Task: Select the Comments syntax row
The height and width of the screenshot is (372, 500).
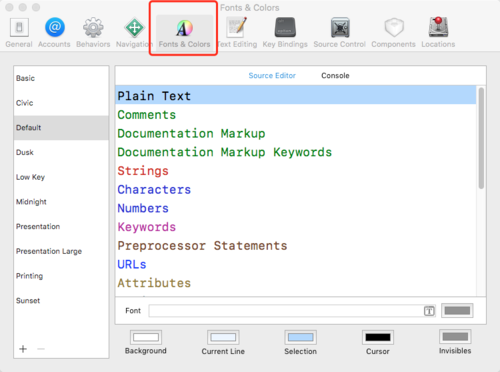Action: pos(296,115)
